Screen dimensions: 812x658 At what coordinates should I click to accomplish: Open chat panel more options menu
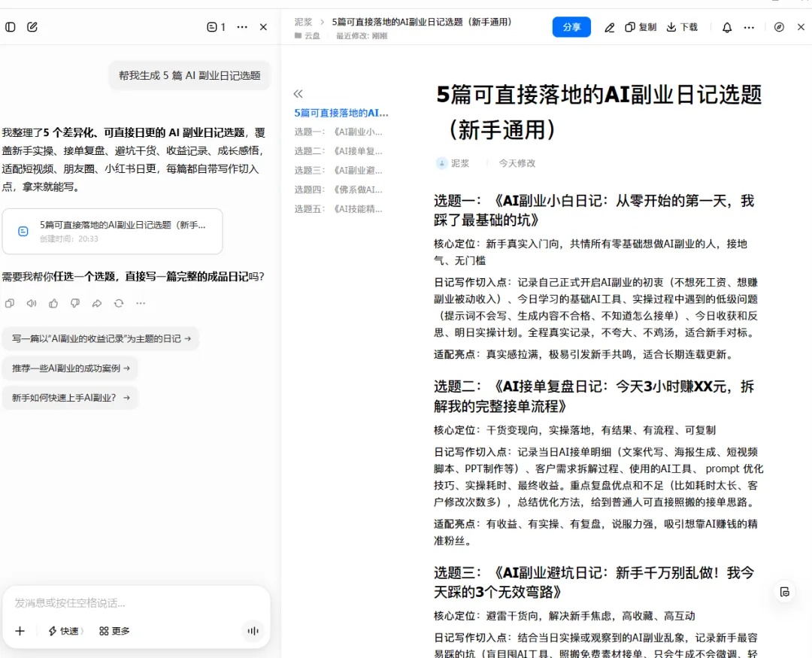[x=242, y=27]
